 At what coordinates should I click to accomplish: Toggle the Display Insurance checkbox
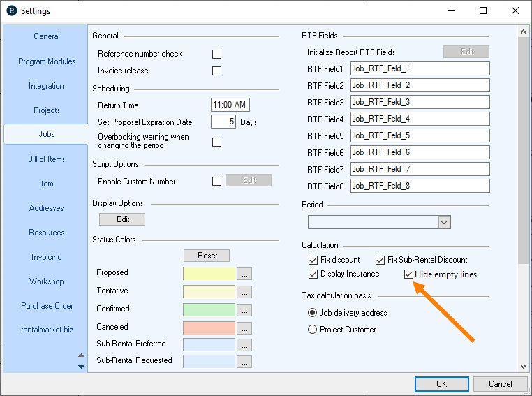click(313, 274)
